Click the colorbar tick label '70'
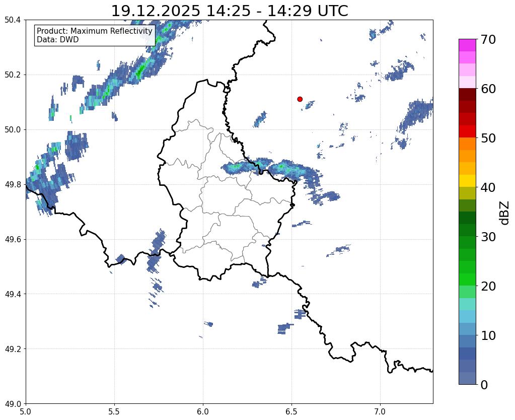The image size is (515, 420). pos(488,39)
